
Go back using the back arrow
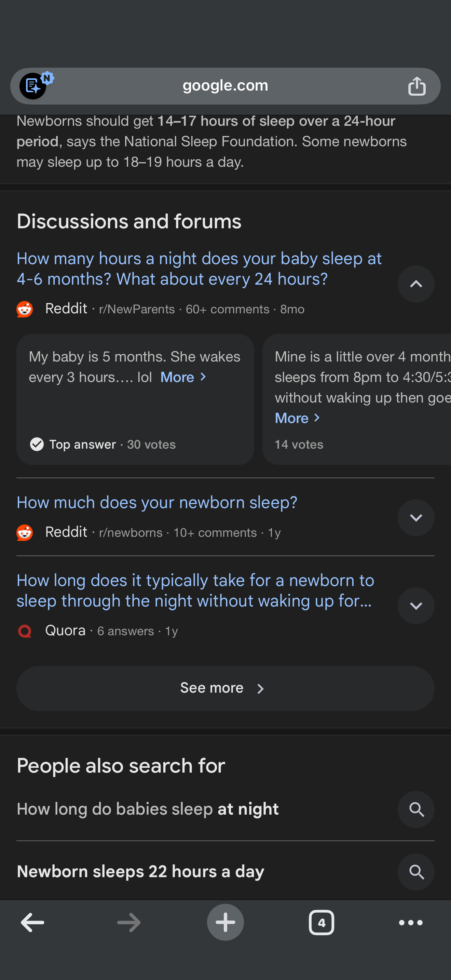coord(32,922)
